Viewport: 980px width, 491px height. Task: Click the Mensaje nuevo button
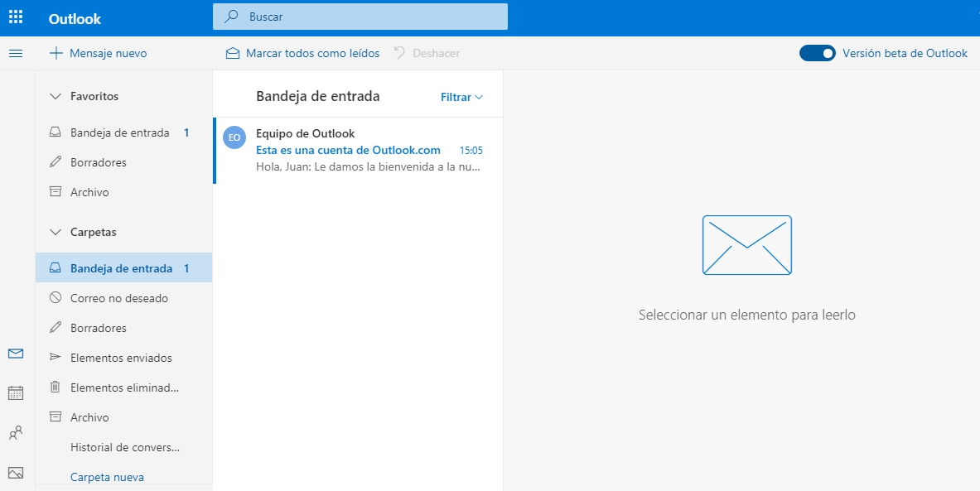click(98, 53)
